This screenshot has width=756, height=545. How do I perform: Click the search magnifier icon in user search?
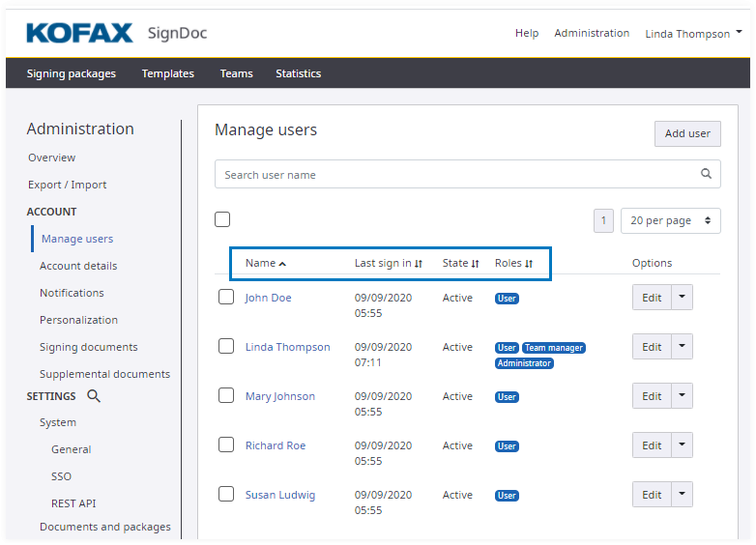coord(706,175)
